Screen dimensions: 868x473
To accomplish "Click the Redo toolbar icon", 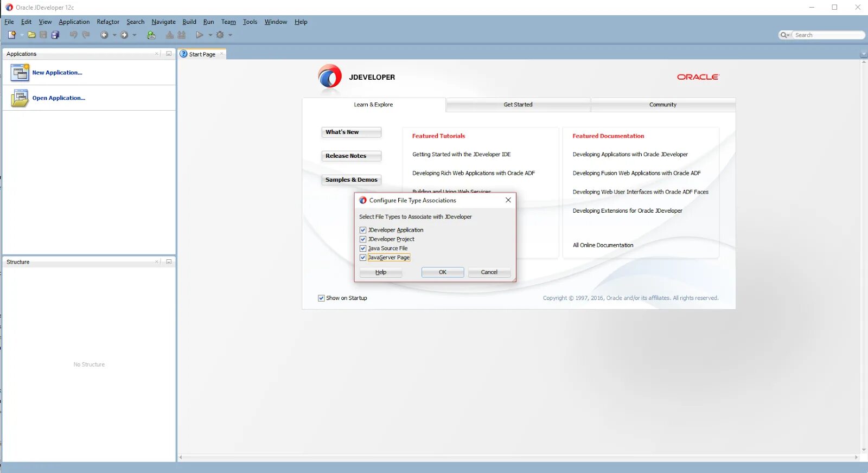I will pyautogui.click(x=86, y=35).
